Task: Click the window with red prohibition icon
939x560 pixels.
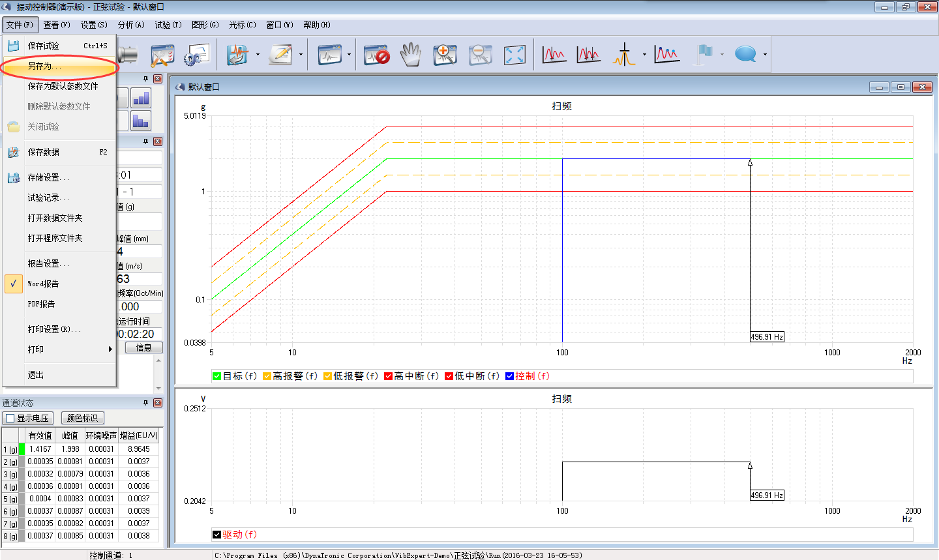Action: click(x=376, y=55)
